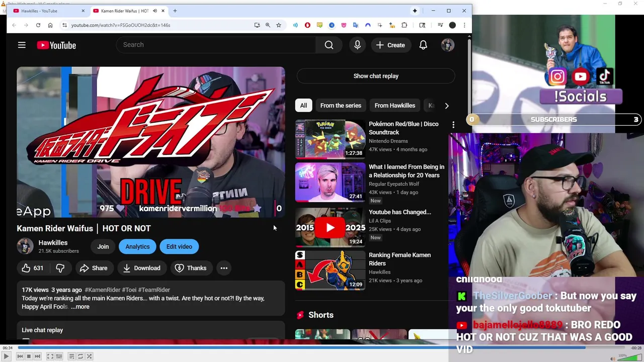The height and width of the screenshot is (362, 644).
Task: Open the YouTube hamburger guide menu
Action: click(x=22, y=45)
